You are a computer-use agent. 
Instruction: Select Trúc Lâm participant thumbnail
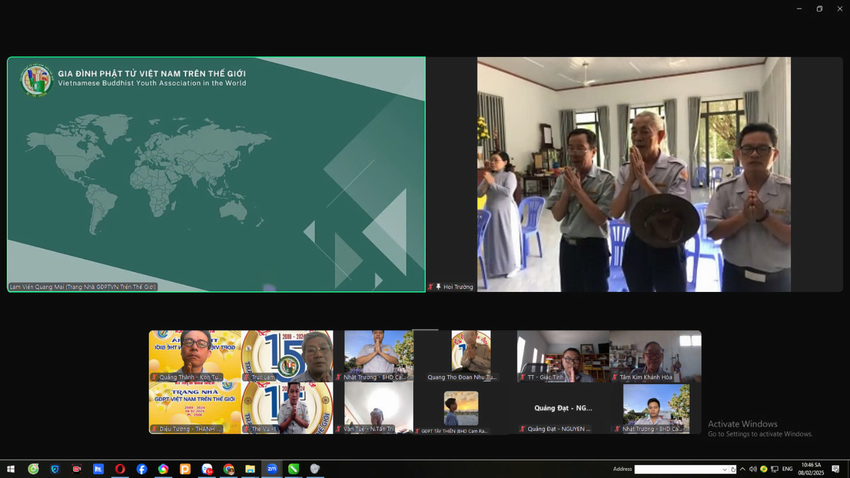pos(287,356)
